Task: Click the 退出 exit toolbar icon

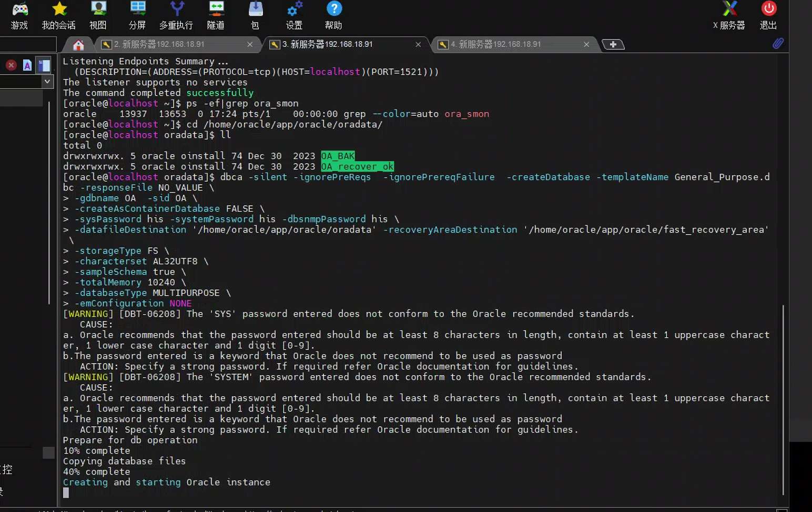Action: pyautogui.click(x=768, y=16)
